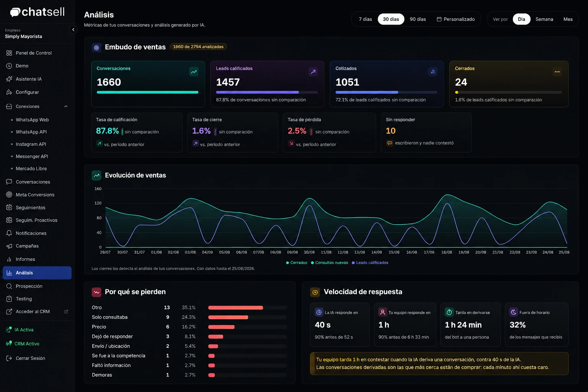Image resolution: width=588 pixels, height=392 pixels.
Task: Open the Personalizado date picker
Action: [x=456, y=19]
